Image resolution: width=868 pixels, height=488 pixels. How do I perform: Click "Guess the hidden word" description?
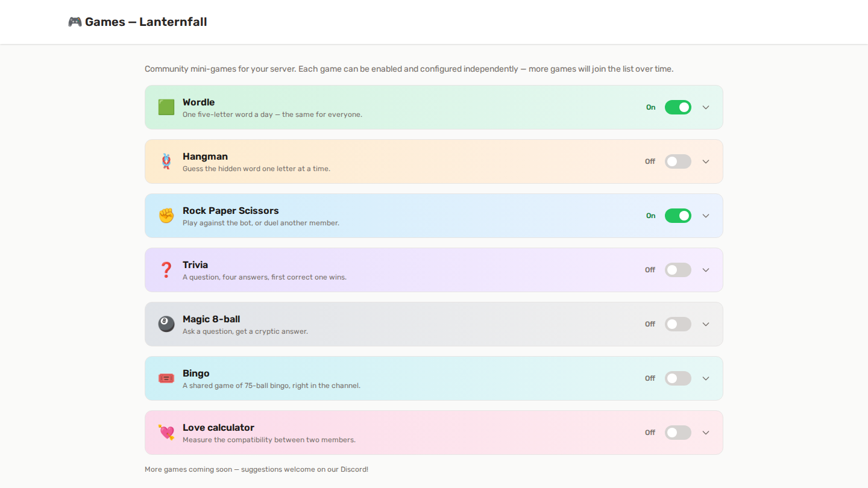coord(256,169)
